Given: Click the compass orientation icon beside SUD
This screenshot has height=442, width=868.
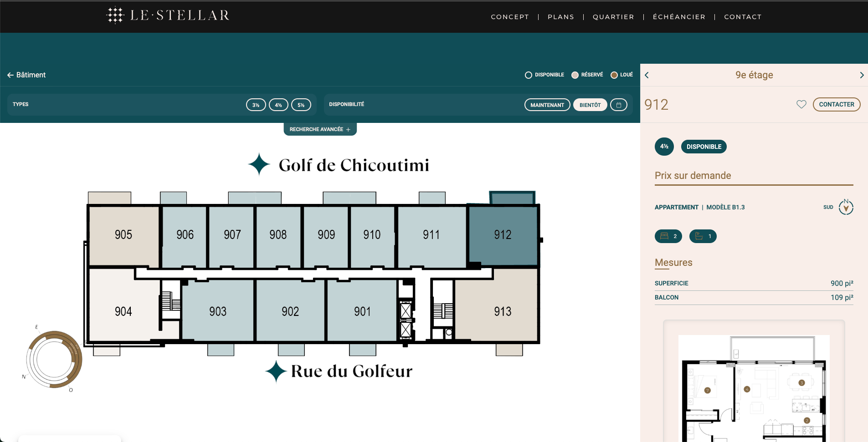Looking at the screenshot, I should pyautogui.click(x=846, y=207).
